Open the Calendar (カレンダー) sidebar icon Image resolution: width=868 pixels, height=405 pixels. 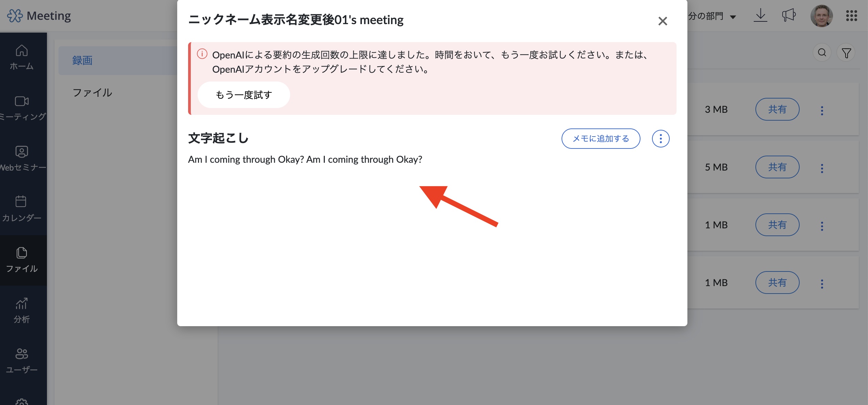21,202
